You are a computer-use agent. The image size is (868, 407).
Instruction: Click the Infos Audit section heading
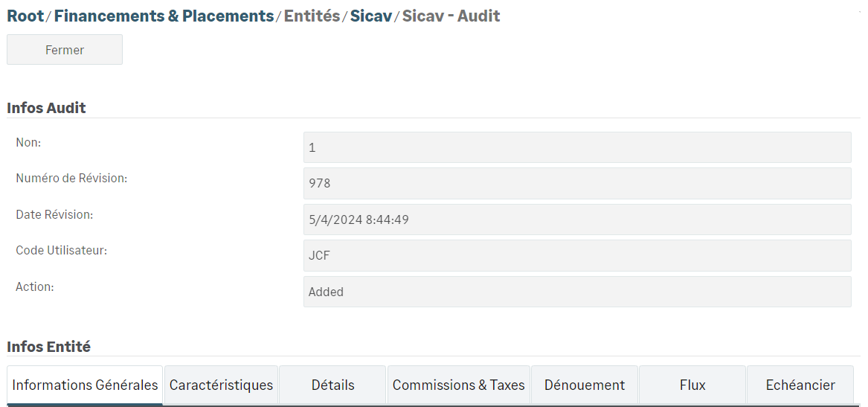[46, 108]
